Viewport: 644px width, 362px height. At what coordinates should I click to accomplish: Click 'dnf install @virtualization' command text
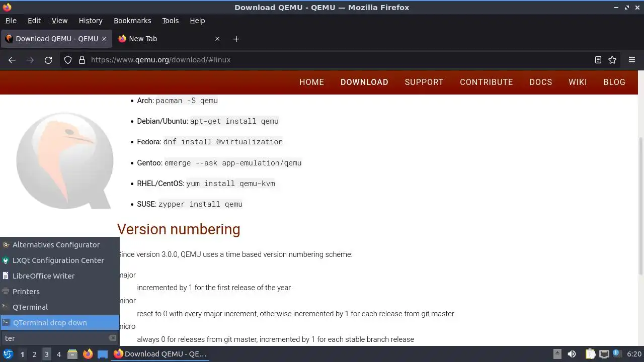[x=223, y=142]
